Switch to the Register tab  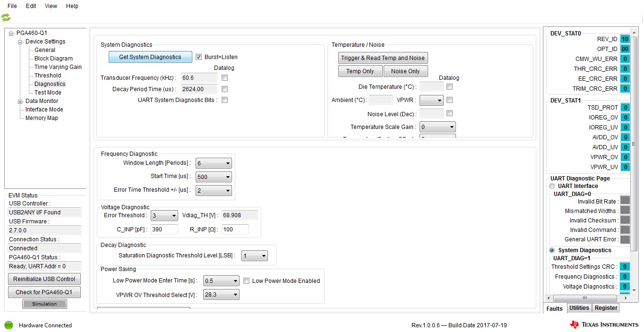click(x=606, y=308)
